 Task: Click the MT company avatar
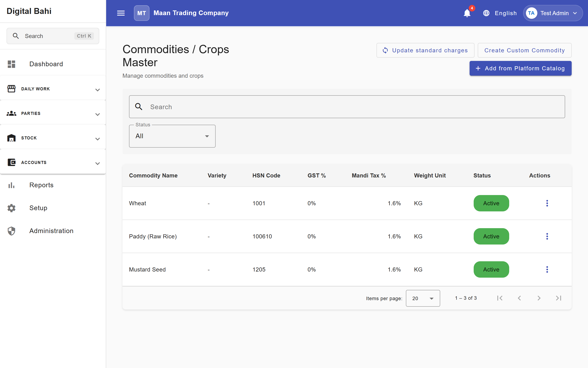tap(142, 13)
